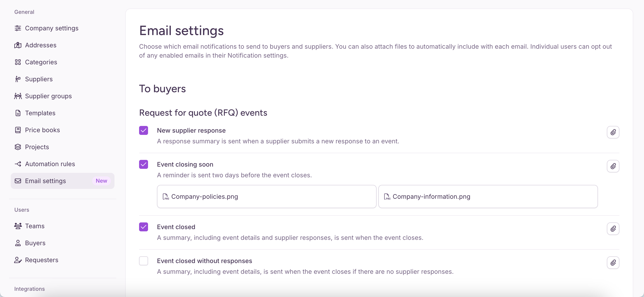Open Company-information.png attachment
Screen dimensions: 644x297
[x=488, y=197]
